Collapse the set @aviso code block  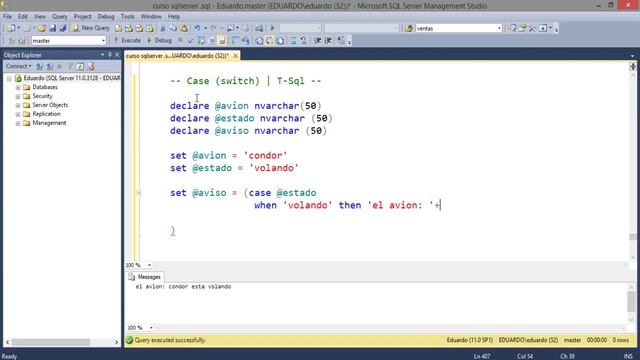[x=139, y=192]
